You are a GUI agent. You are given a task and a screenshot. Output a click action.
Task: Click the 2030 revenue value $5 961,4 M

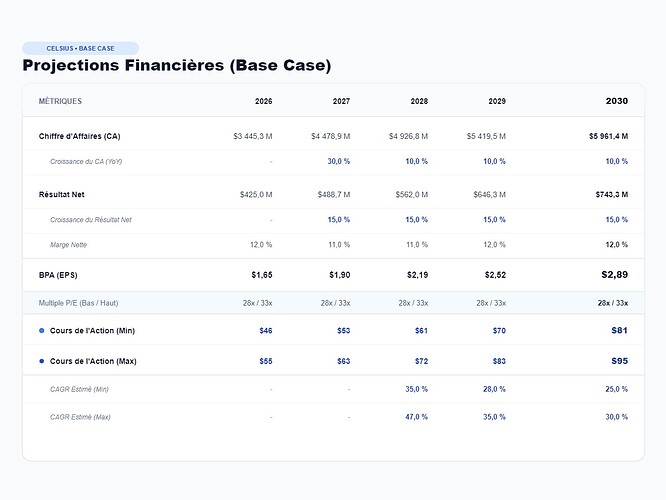tap(608, 136)
